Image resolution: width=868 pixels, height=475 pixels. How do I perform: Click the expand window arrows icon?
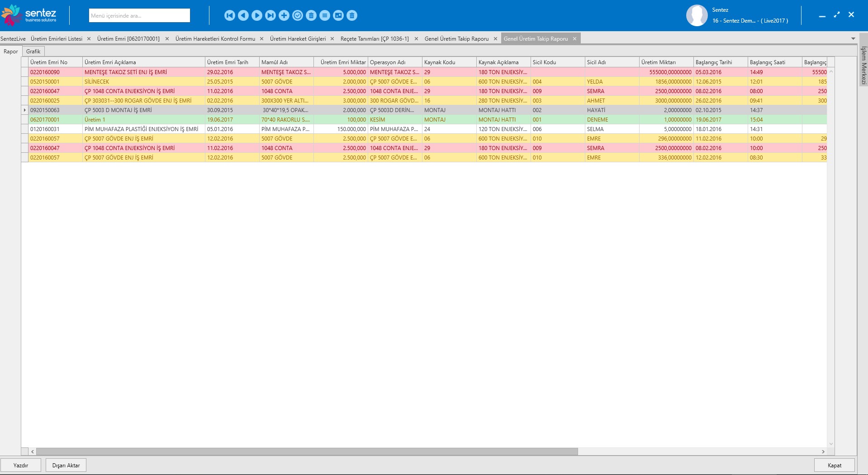pyautogui.click(x=837, y=14)
